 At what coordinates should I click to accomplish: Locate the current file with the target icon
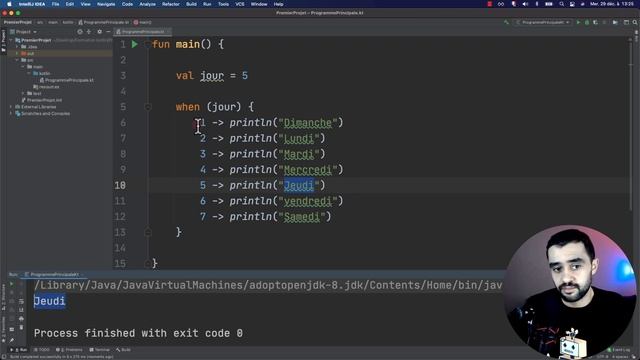[80, 31]
